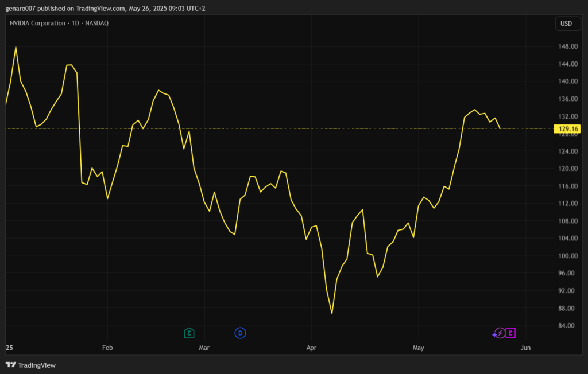The image size is (588, 374).
Task: Select the Jun label on time axis
Action: [525, 348]
